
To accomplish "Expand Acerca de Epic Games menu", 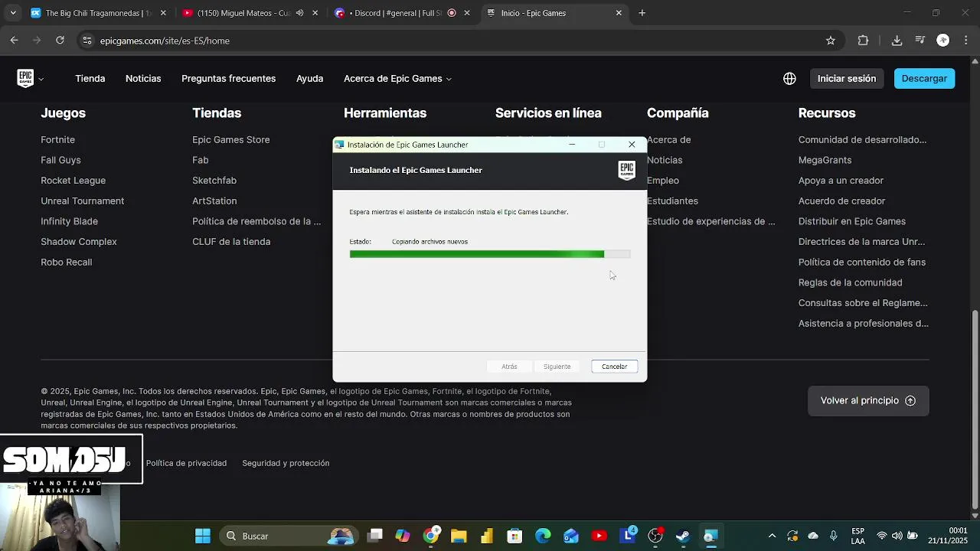I will (x=397, y=79).
